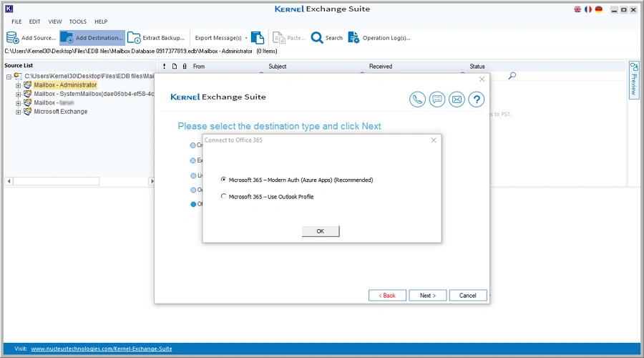Click the Cancel button in the wizard
644x358 pixels.
click(x=468, y=296)
